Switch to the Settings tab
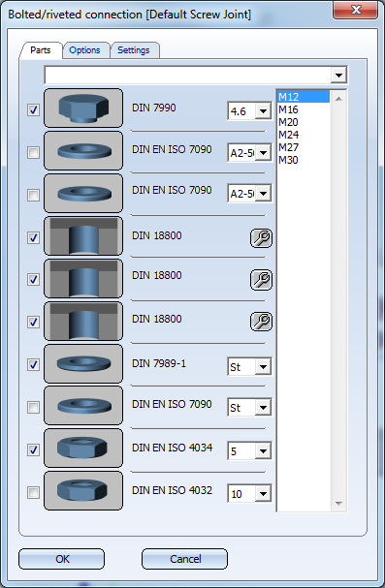Viewport: 385px width, 588px height. tap(134, 50)
